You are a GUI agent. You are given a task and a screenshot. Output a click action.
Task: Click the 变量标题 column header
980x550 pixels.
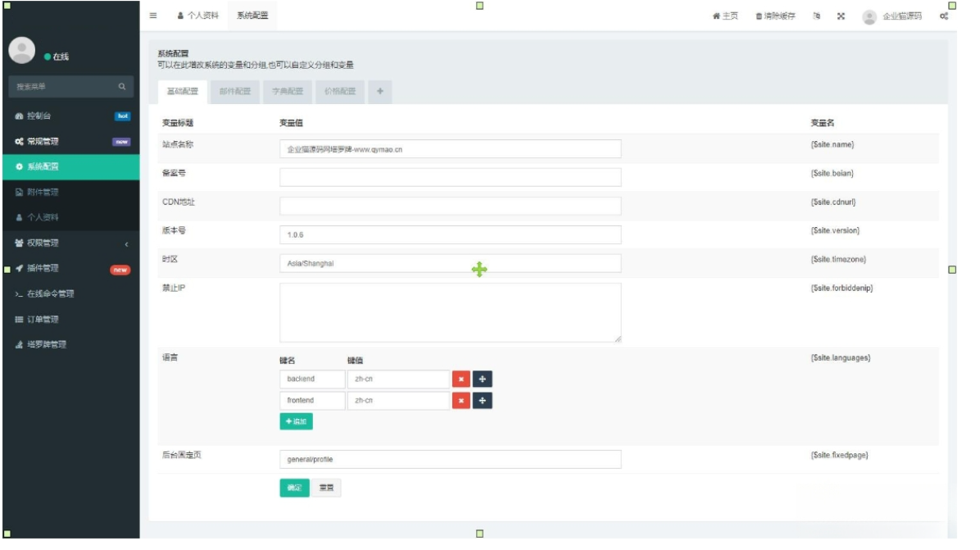[178, 123]
